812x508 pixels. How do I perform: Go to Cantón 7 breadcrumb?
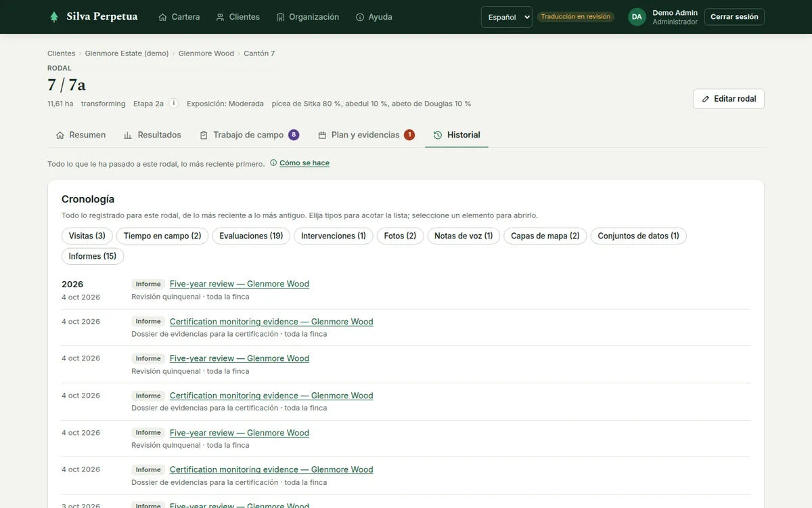pos(259,54)
